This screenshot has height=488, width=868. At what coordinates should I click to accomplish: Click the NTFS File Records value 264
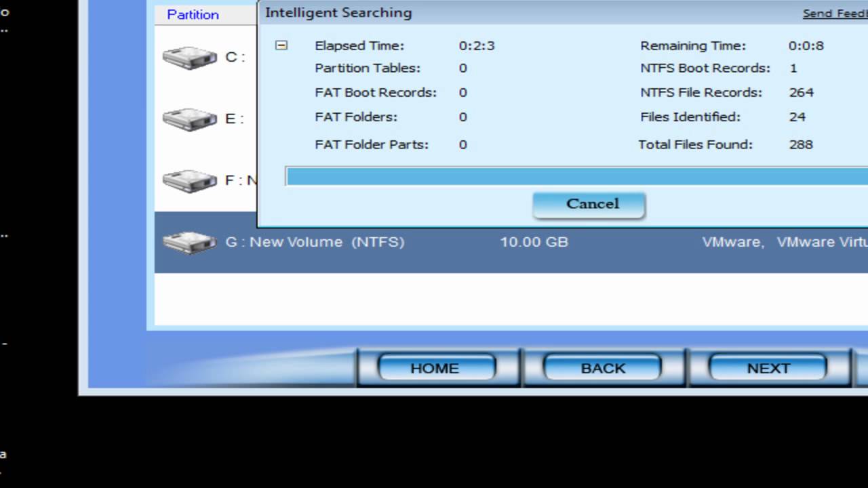802,93
